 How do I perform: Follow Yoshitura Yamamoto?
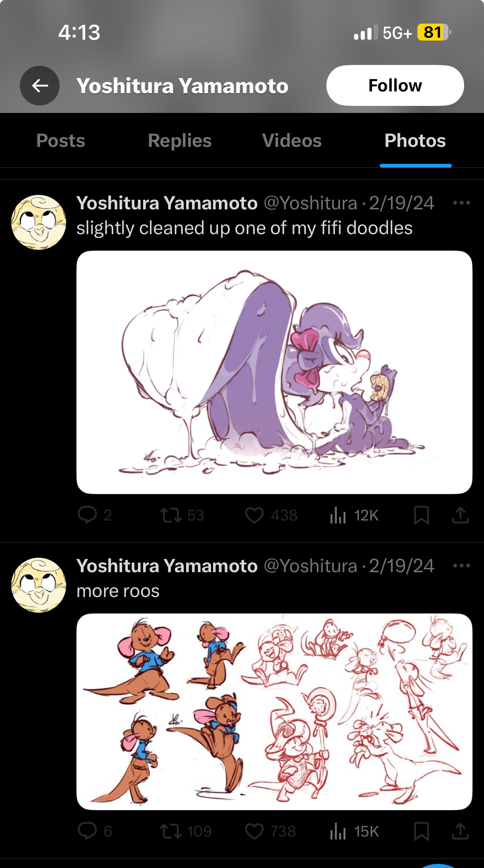click(395, 85)
